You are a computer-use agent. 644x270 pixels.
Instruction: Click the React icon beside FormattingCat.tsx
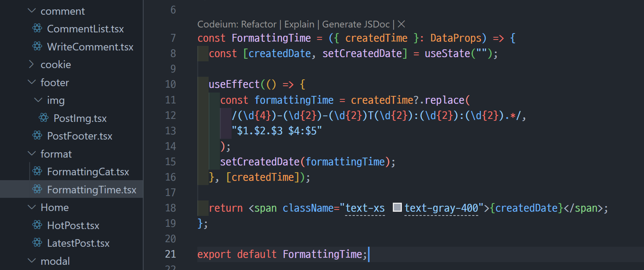point(37,171)
